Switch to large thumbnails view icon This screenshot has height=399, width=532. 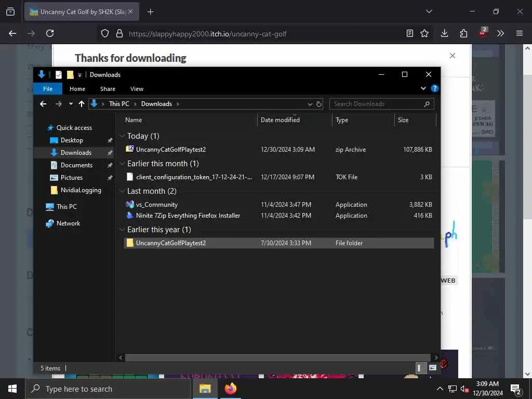(433, 368)
